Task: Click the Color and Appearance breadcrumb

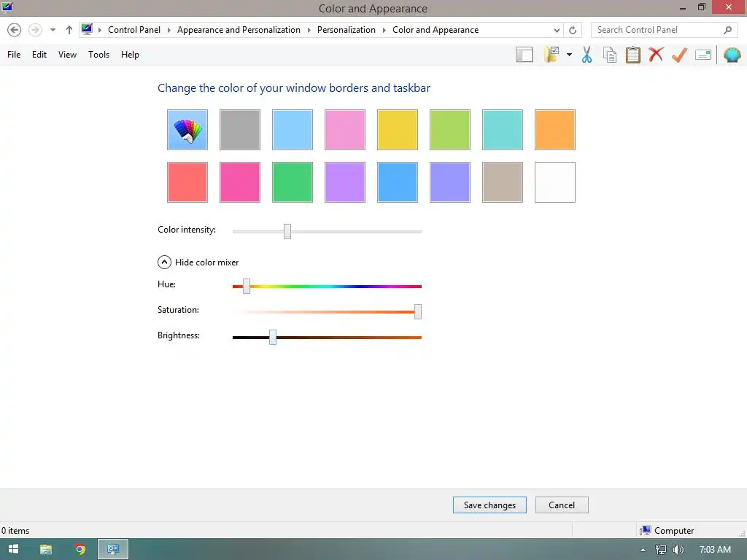Action: pyautogui.click(x=436, y=29)
